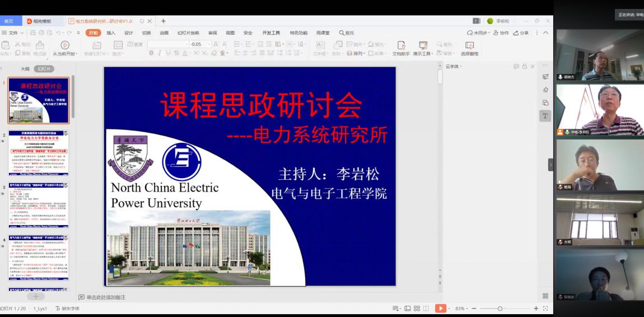Toggle italic text formatting
644x317 pixels.
pyautogui.click(x=160, y=53)
